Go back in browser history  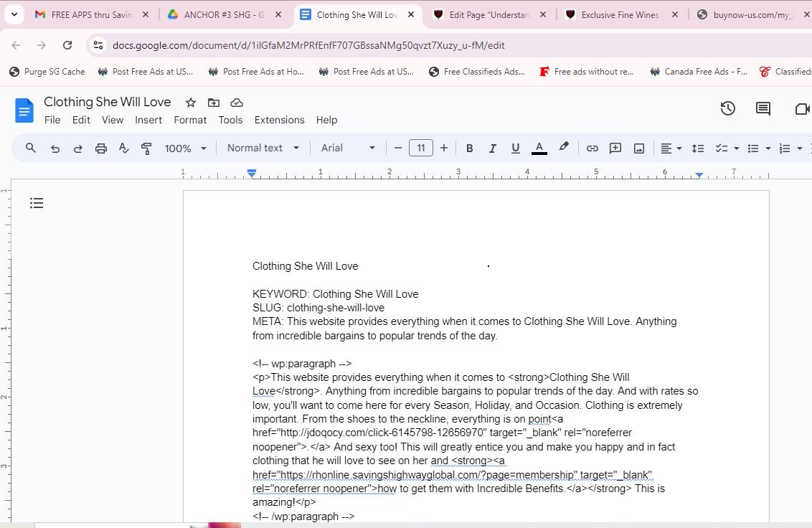tap(16, 45)
